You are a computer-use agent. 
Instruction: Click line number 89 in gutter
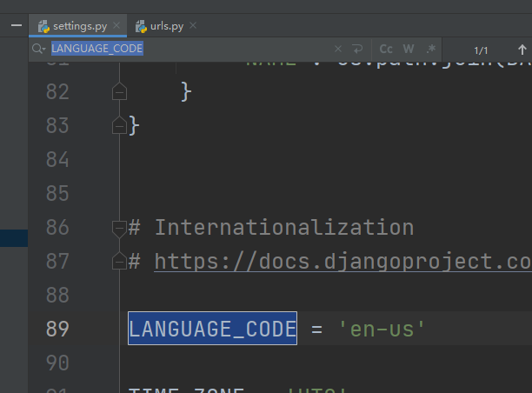point(57,329)
